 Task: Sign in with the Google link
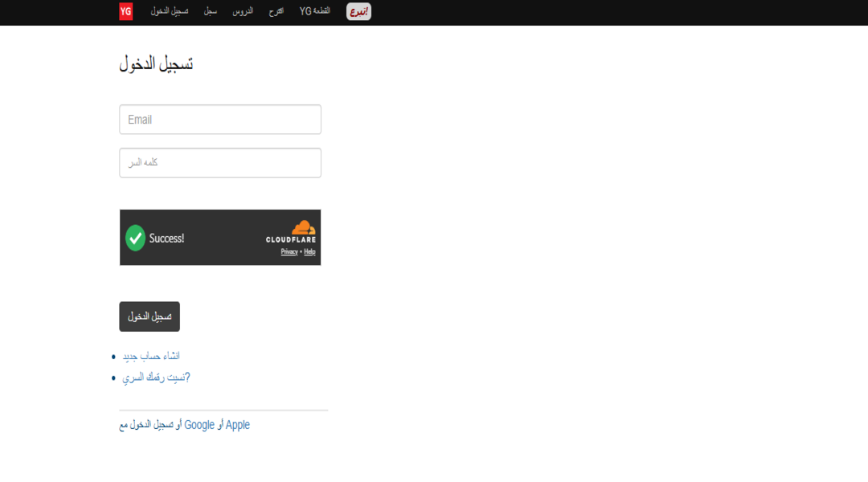[x=199, y=425]
